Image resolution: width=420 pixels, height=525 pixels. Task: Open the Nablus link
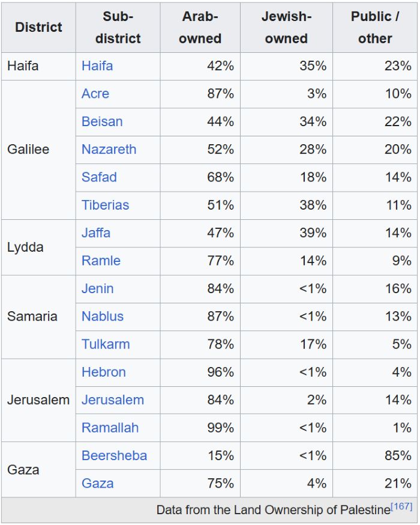point(103,317)
